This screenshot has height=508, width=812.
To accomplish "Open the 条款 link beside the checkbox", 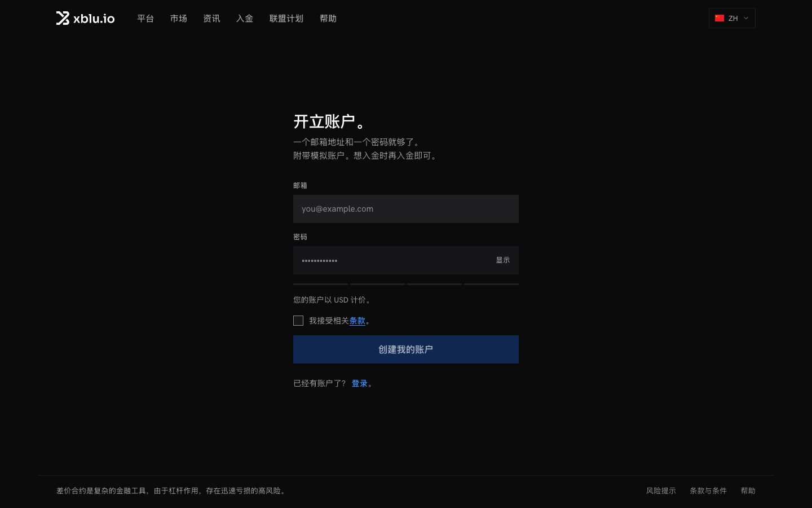I will 358,321.
